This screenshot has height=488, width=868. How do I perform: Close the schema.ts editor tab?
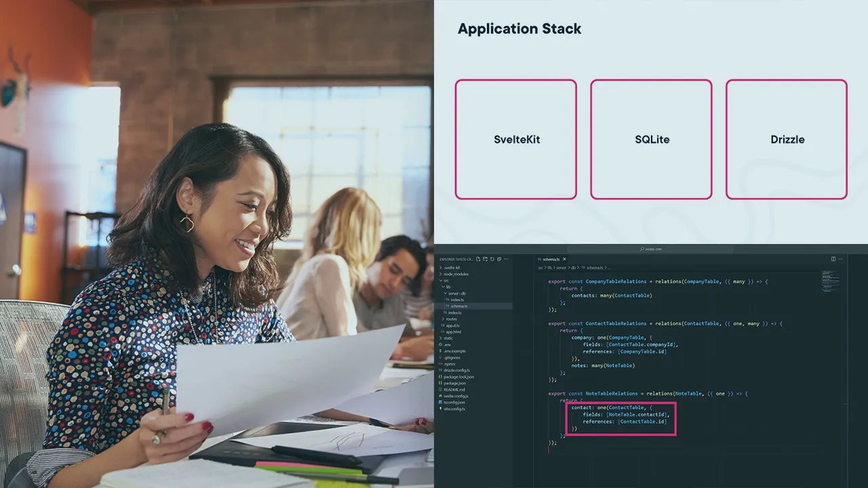[564, 259]
